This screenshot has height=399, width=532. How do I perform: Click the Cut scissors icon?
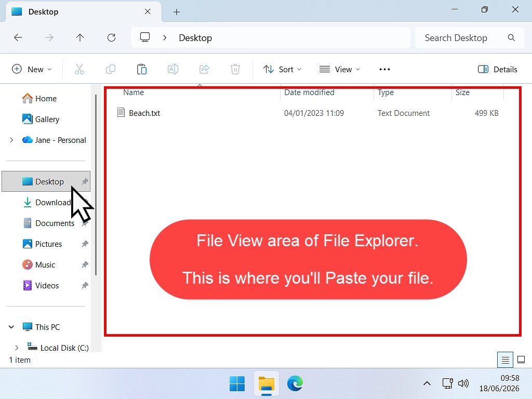[x=79, y=69]
